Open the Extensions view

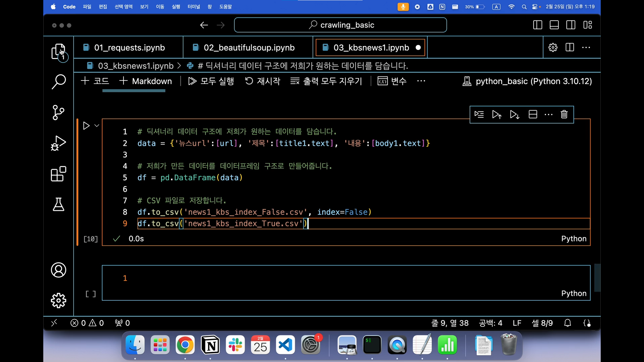pyautogui.click(x=58, y=174)
